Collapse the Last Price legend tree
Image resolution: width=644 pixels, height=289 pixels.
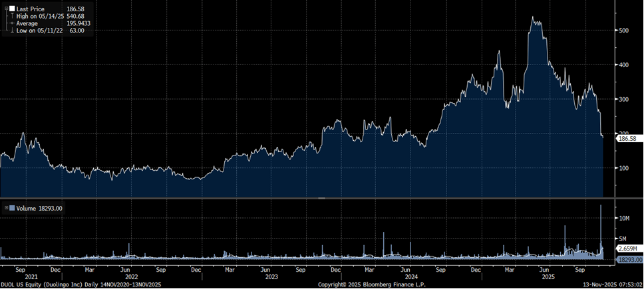point(6,9)
